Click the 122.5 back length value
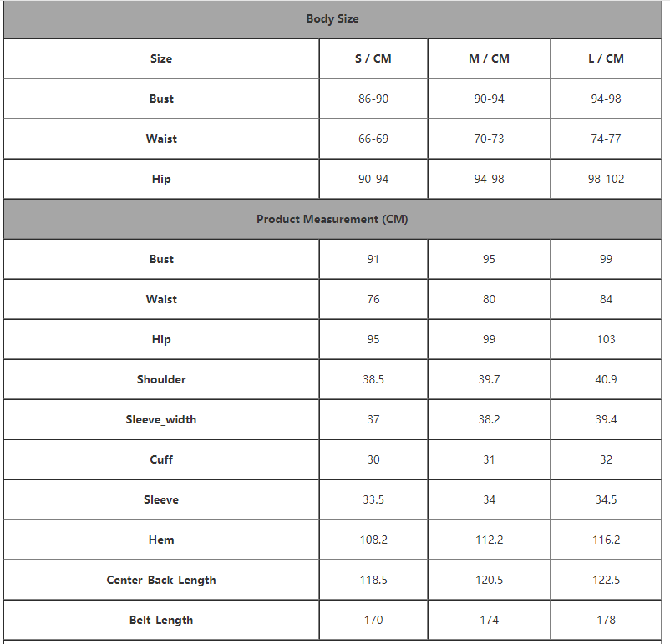 click(x=607, y=580)
